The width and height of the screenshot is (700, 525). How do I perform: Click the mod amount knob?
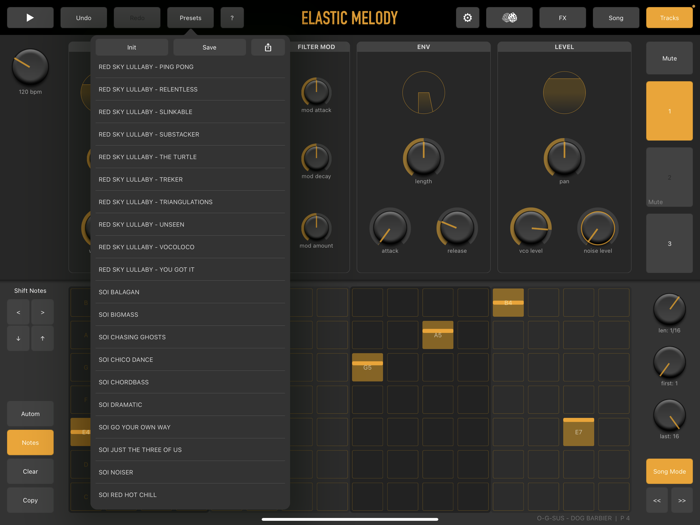click(x=317, y=227)
